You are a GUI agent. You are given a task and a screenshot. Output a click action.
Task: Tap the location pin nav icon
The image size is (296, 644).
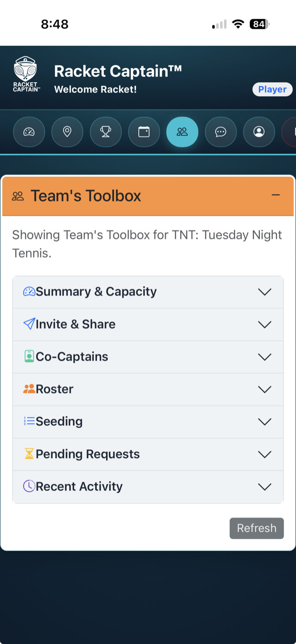(x=67, y=132)
